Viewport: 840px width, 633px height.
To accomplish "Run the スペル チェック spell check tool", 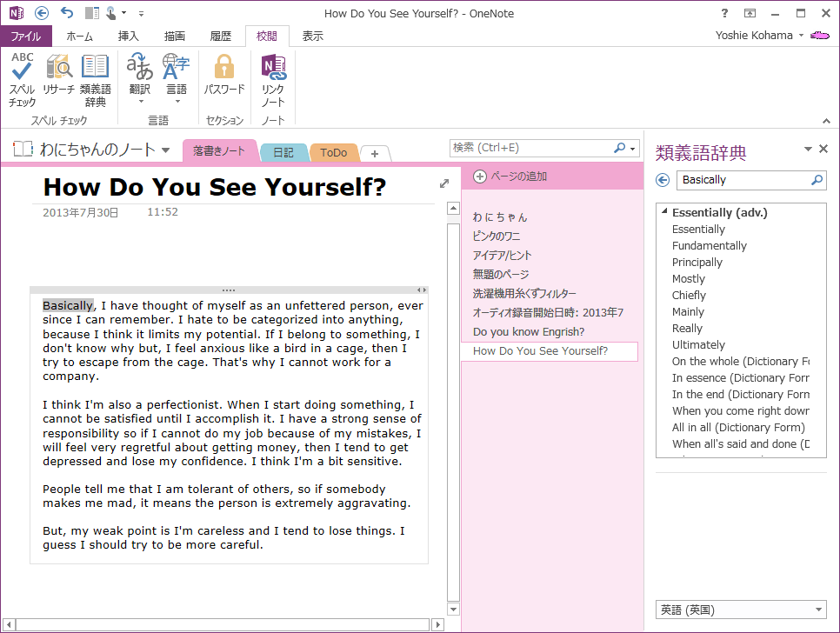I will [22, 80].
